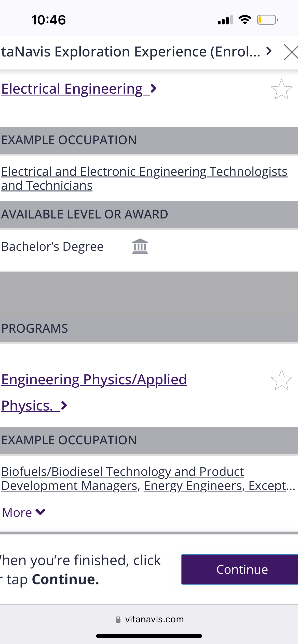Expand the More occupations list

[x=24, y=512]
